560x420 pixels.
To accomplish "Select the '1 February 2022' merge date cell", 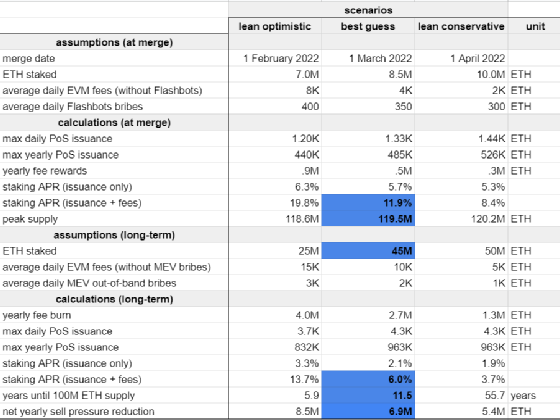I will (275, 58).
